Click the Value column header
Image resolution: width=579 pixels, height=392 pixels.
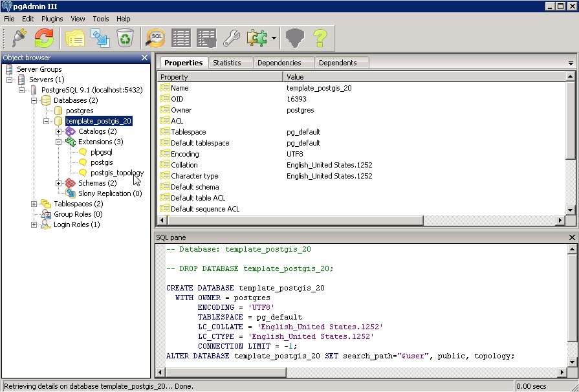pos(424,77)
